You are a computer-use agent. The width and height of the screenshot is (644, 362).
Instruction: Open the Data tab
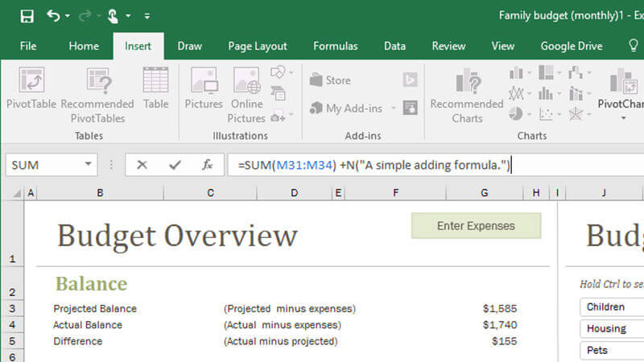pyautogui.click(x=394, y=46)
